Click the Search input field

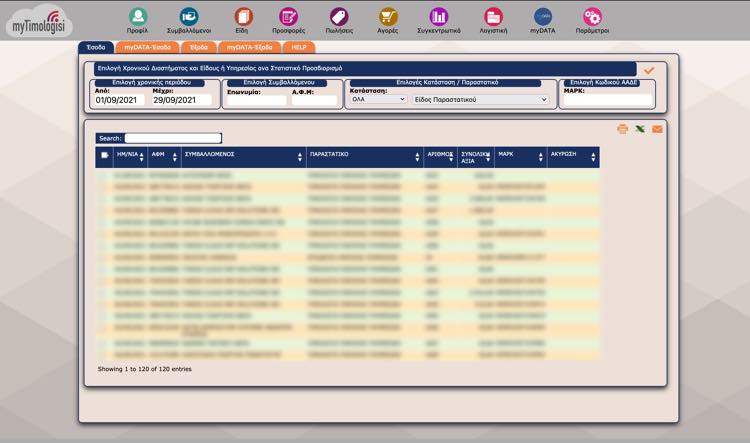172,138
